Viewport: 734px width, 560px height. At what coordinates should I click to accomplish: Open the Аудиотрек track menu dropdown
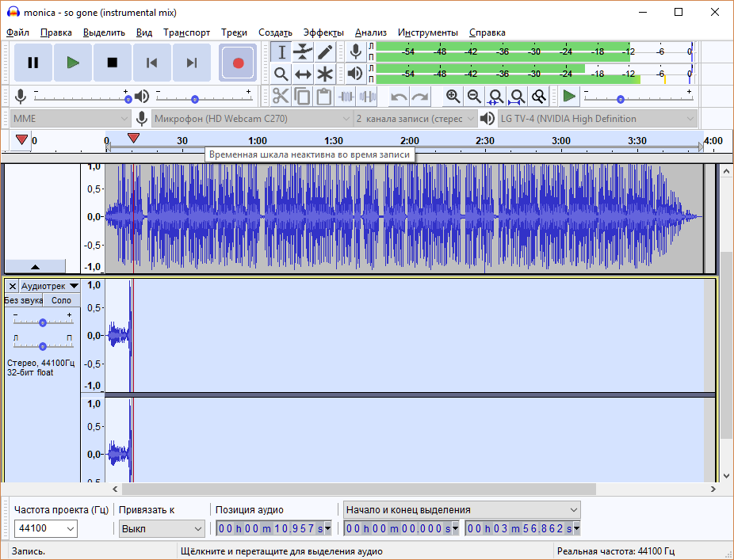click(50, 286)
